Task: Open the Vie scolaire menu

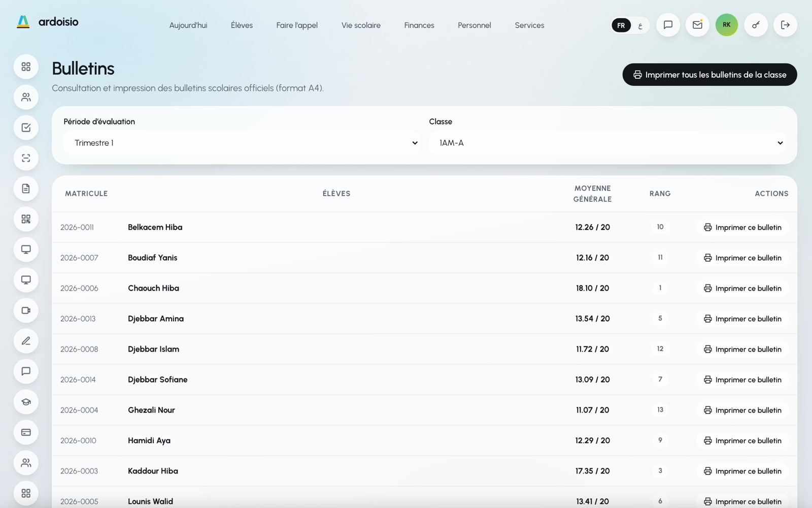Action: [x=361, y=25]
